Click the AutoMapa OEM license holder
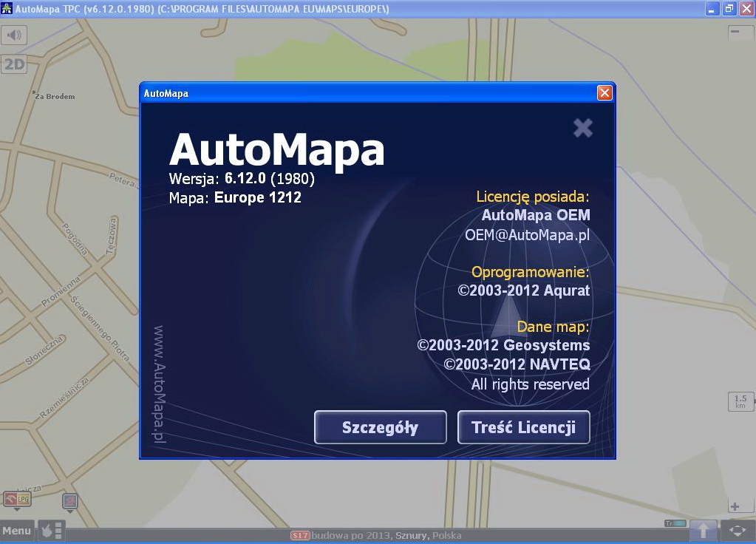 click(536, 215)
